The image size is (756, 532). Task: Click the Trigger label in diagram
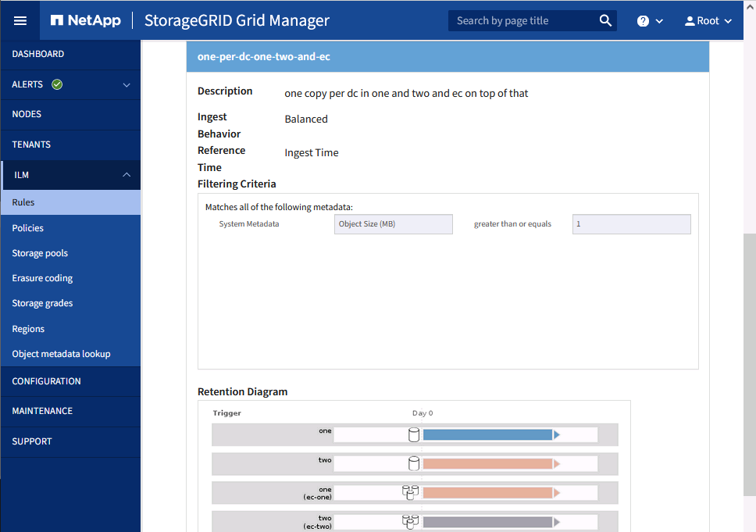(227, 413)
